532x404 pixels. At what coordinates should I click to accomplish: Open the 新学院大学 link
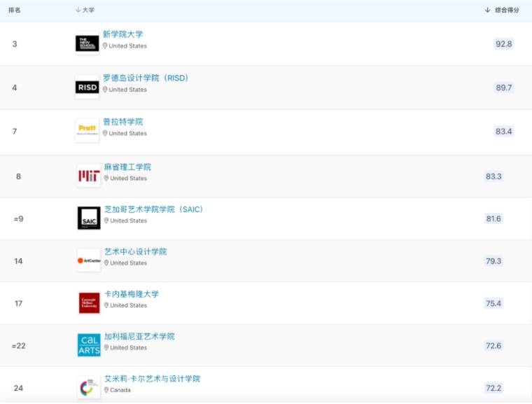coord(122,34)
